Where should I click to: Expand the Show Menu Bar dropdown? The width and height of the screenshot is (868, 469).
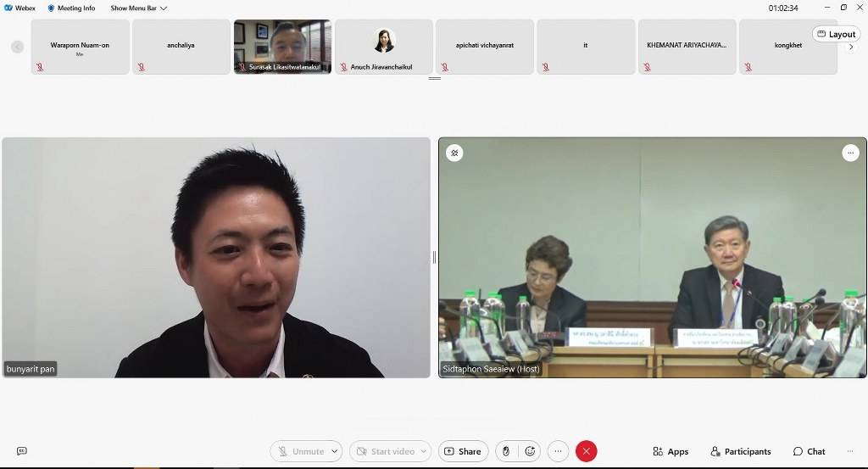coord(138,8)
